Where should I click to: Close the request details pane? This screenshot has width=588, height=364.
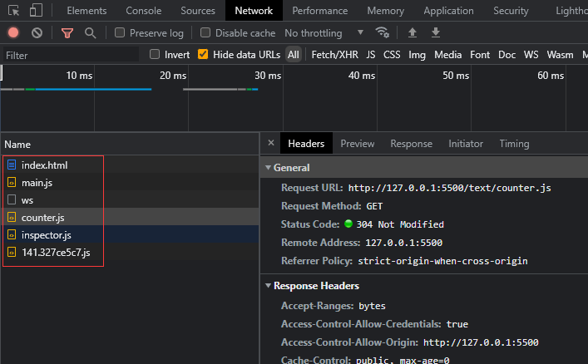271,143
